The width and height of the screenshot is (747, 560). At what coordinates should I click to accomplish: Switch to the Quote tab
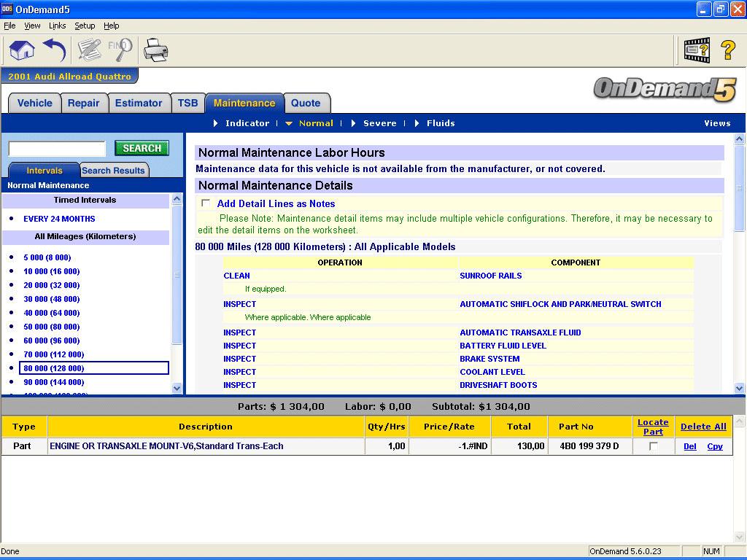[306, 103]
